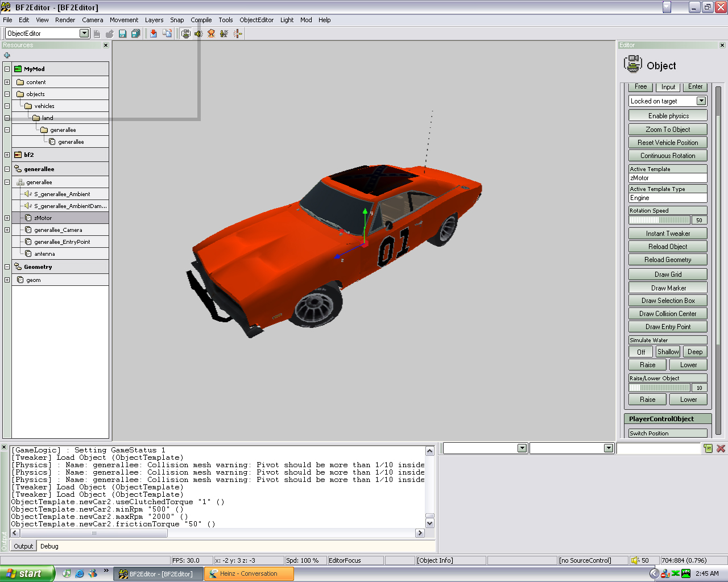Click the Rotation Speed slider

point(659,220)
